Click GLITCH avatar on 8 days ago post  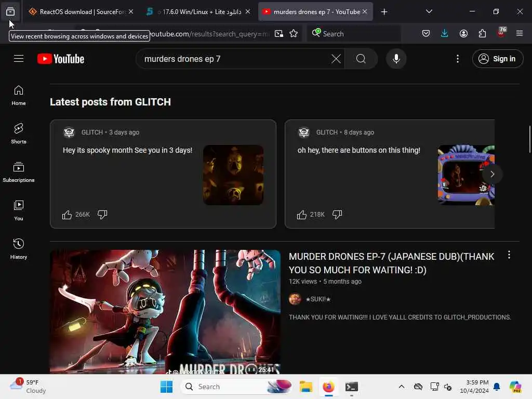(303, 132)
